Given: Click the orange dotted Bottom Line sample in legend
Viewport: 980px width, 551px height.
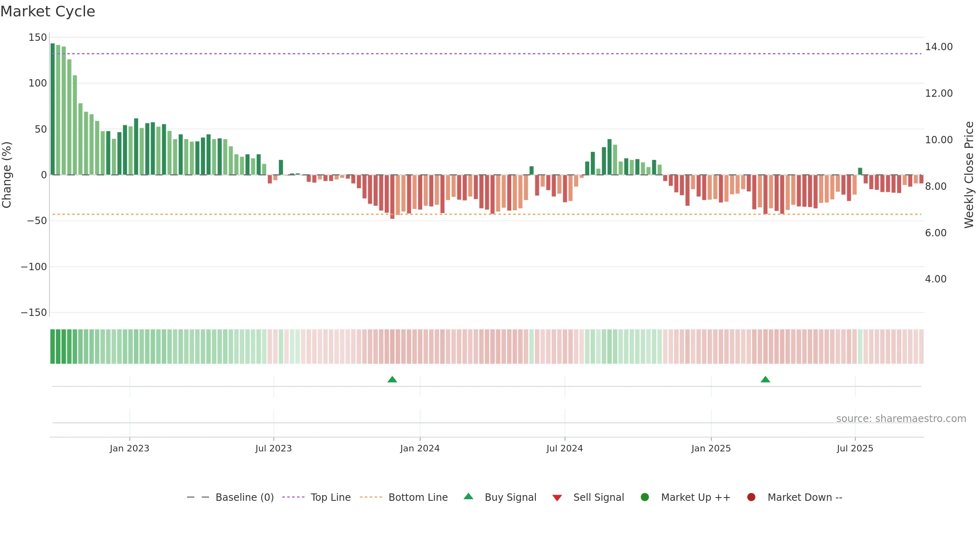Looking at the screenshot, I should tap(371, 497).
